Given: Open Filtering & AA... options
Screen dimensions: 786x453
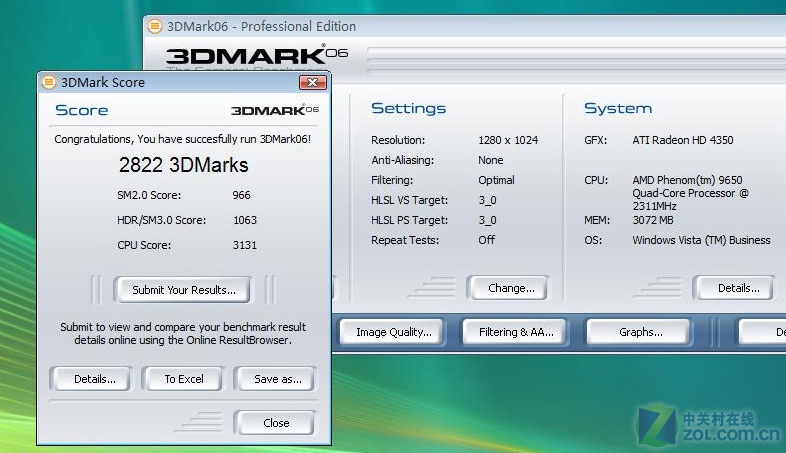Looking at the screenshot, I should pyautogui.click(x=516, y=332).
